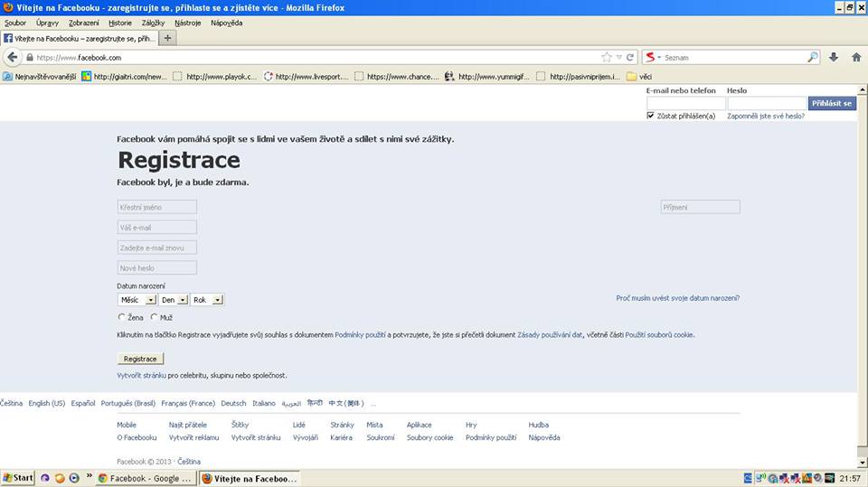Go back with the browser back arrow
The height and width of the screenshot is (487, 868).
[x=12, y=57]
